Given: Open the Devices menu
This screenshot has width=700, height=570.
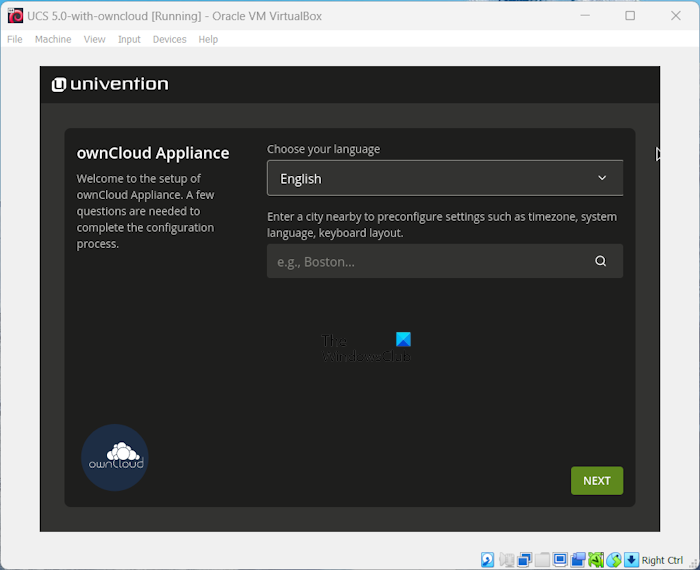Looking at the screenshot, I should click(169, 39).
